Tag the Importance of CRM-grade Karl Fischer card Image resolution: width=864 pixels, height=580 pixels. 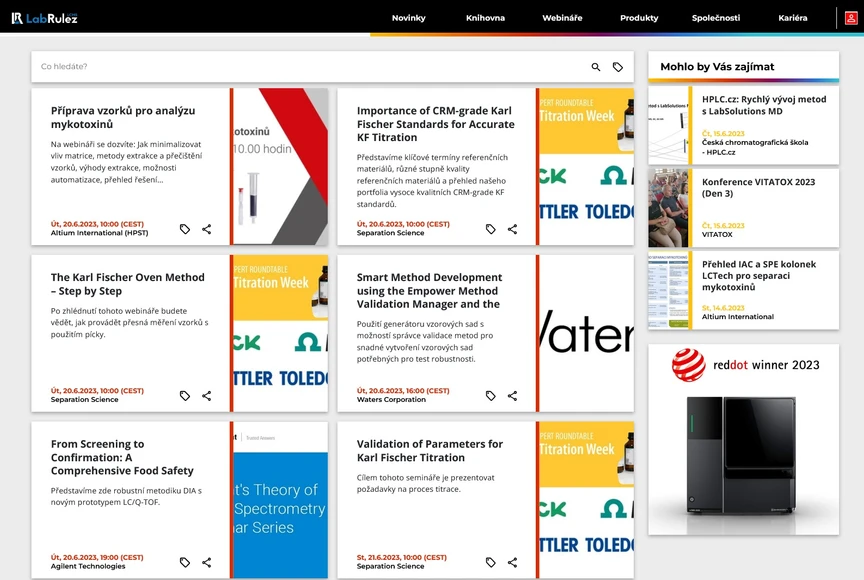pyautogui.click(x=491, y=229)
